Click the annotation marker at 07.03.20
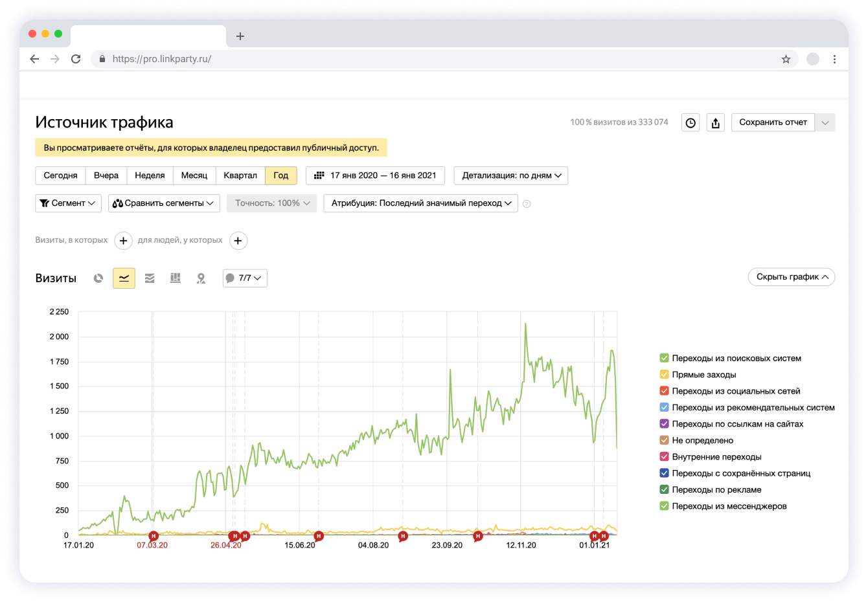This screenshot has width=868, height=602. [154, 536]
